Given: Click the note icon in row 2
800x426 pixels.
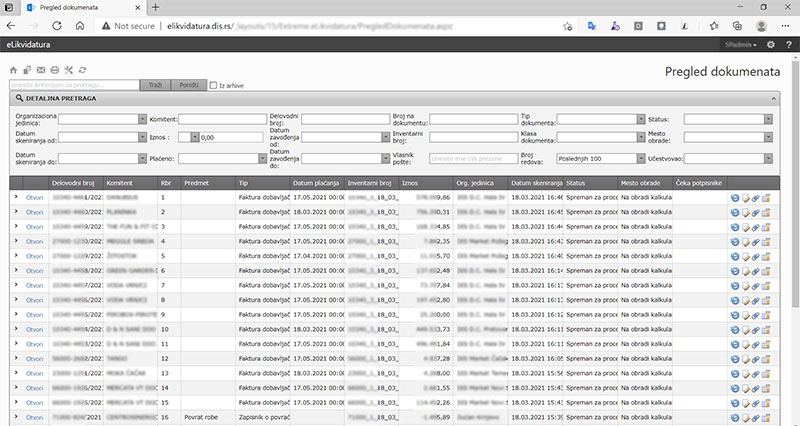Looking at the screenshot, I should click(x=745, y=212).
